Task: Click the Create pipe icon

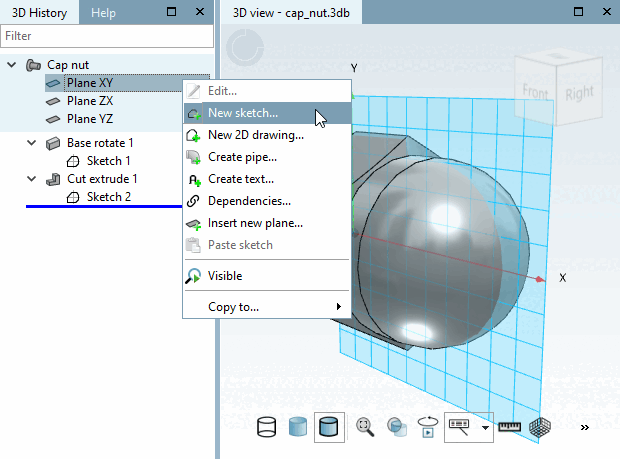Action: (193, 157)
